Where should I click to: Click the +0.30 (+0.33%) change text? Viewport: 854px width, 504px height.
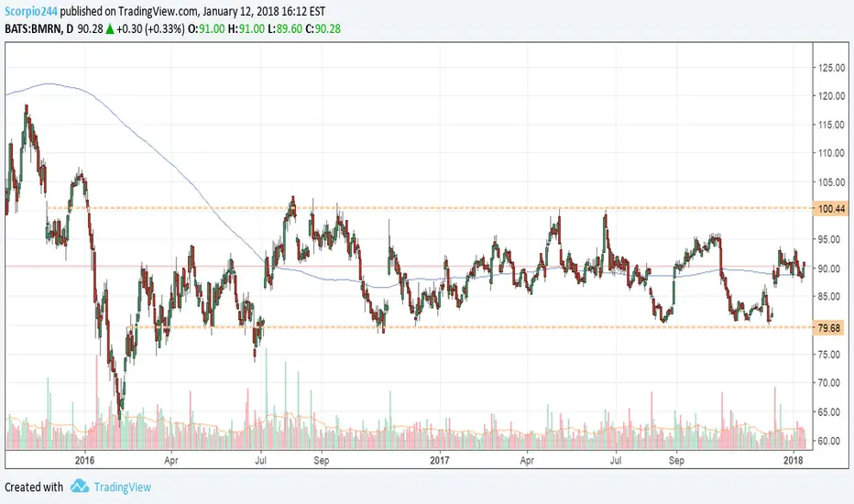[x=150, y=29]
